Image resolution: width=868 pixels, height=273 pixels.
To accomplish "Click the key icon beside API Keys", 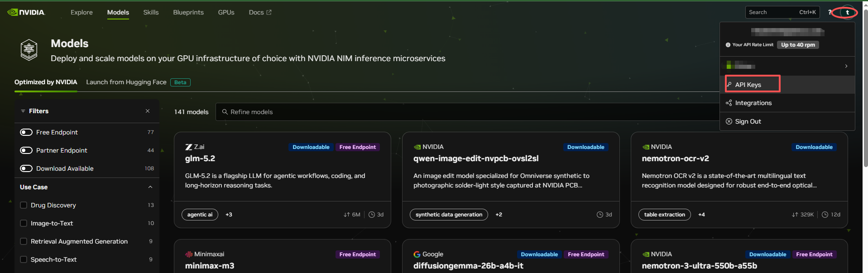I will (x=729, y=85).
